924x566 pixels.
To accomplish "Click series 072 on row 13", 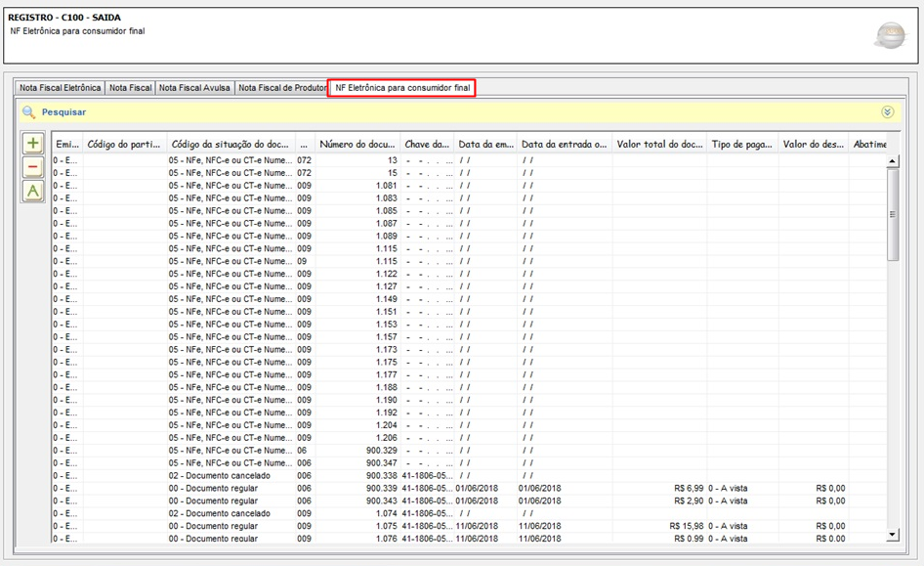I will pos(304,160).
